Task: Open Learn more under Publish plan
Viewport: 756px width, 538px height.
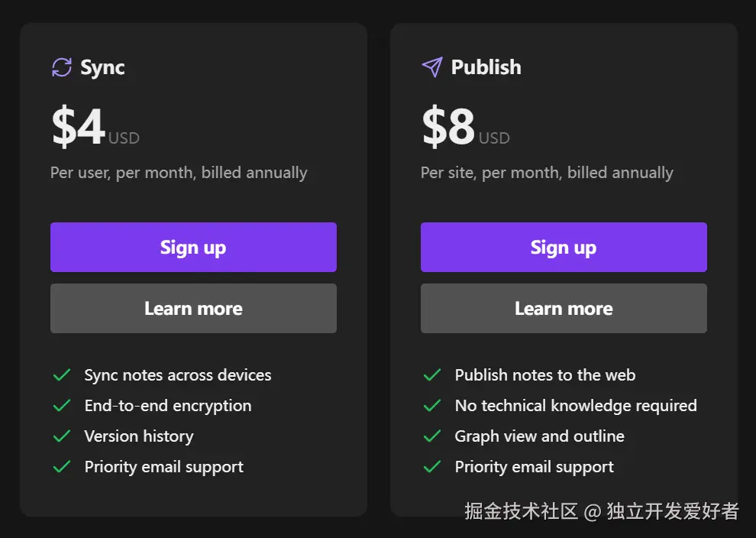Action: [x=564, y=308]
